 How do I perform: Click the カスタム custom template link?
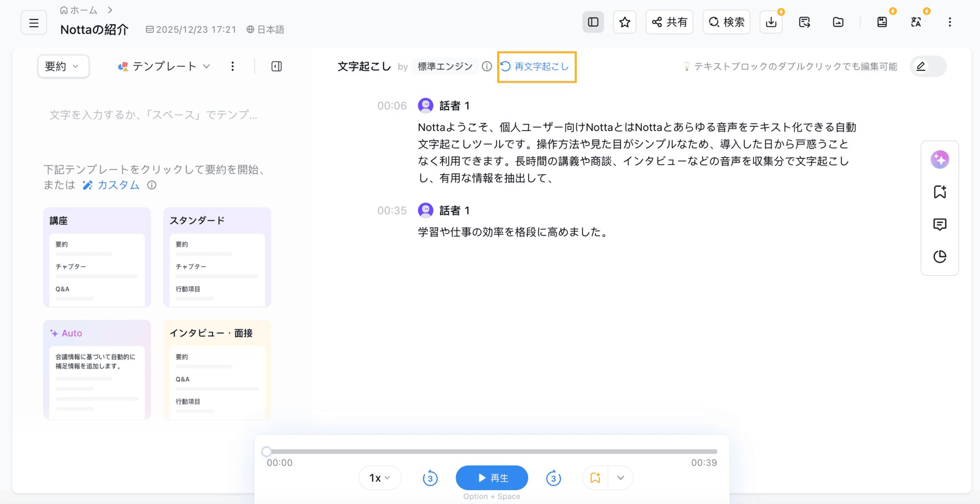111,185
